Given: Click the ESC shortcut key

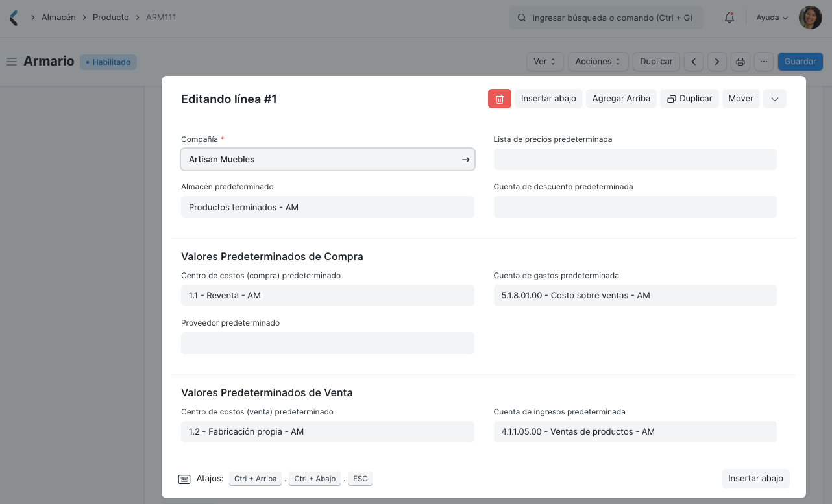Looking at the screenshot, I should pos(360,479).
